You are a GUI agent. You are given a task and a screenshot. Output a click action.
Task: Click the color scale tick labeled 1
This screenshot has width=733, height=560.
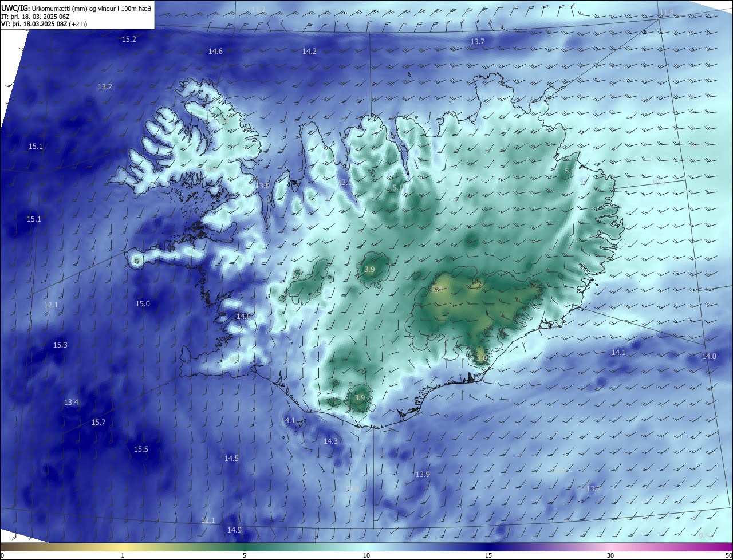(123, 555)
